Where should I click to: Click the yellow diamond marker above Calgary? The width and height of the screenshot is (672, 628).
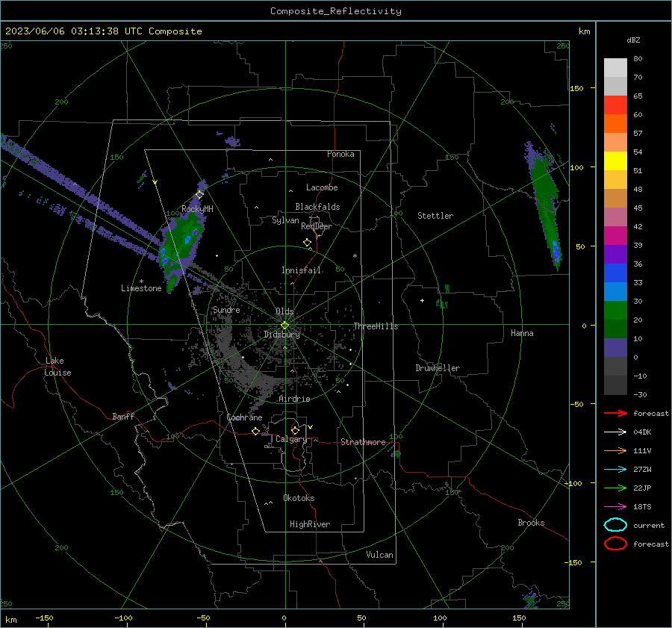coord(295,430)
